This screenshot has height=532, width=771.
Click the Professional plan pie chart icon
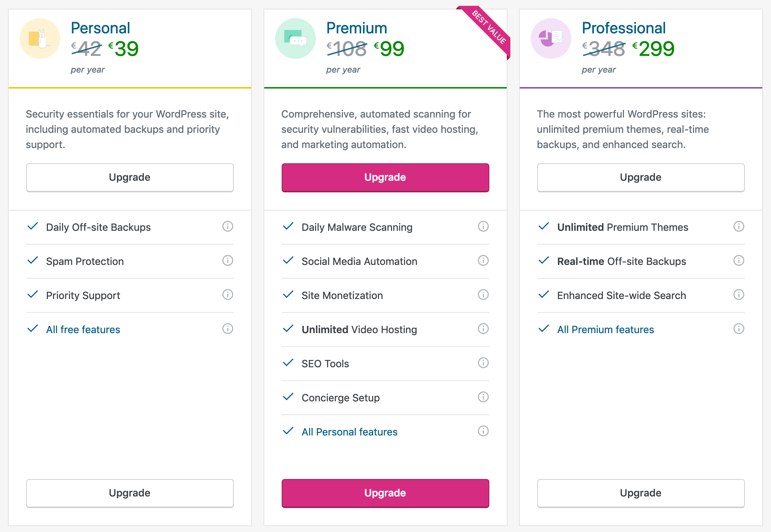[551, 38]
